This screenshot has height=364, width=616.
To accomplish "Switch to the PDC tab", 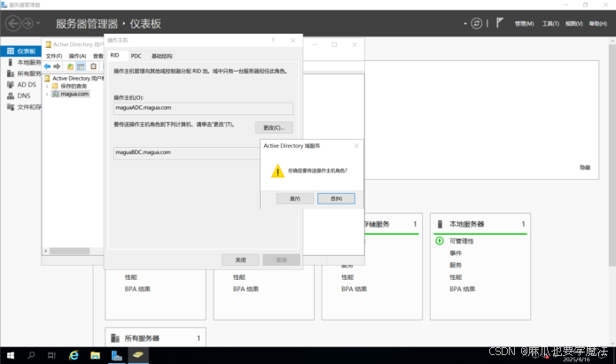I will [136, 56].
